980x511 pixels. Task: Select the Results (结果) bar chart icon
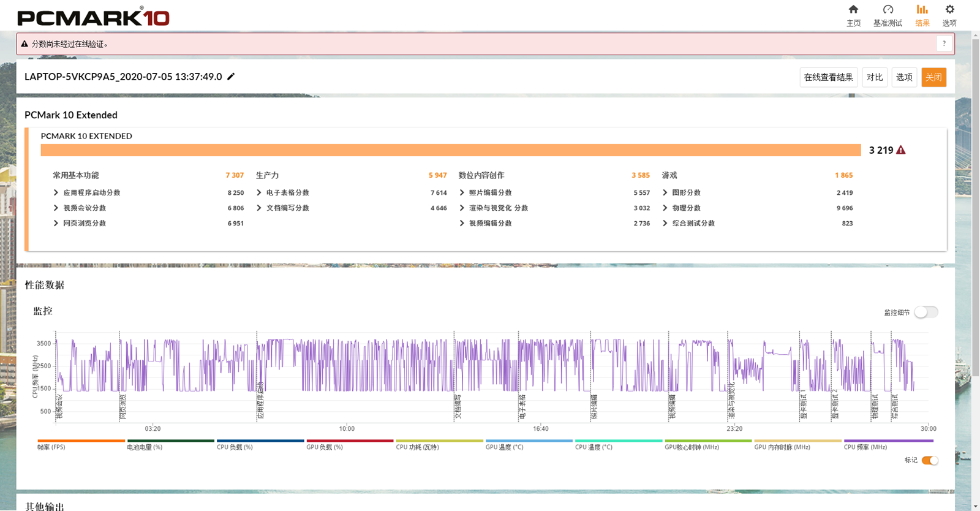[x=922, y=10]
